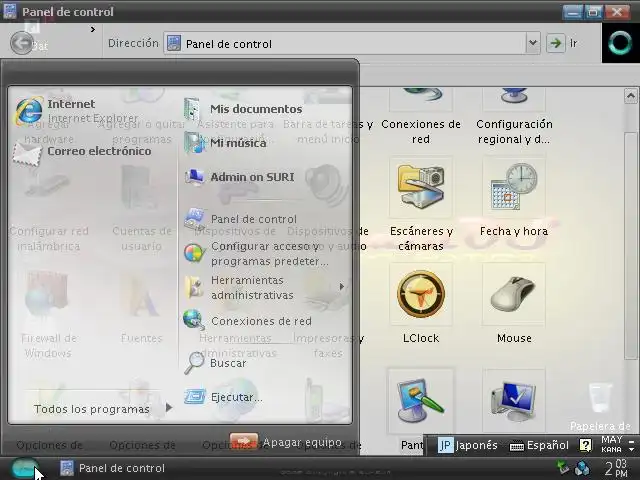The width and height of the screenshot is (640, 480).
Task: Switch to Japonés input language
Action: click(x=468, y=445)
